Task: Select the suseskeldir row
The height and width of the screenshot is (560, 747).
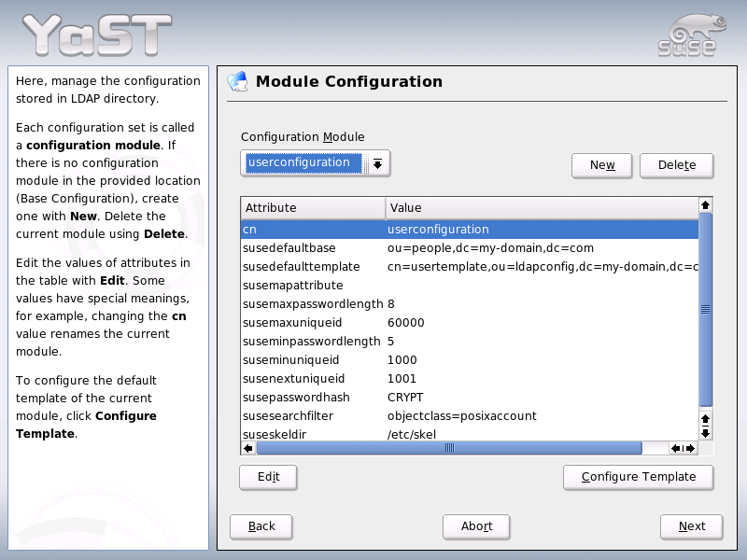Action: tap(470, 434)
